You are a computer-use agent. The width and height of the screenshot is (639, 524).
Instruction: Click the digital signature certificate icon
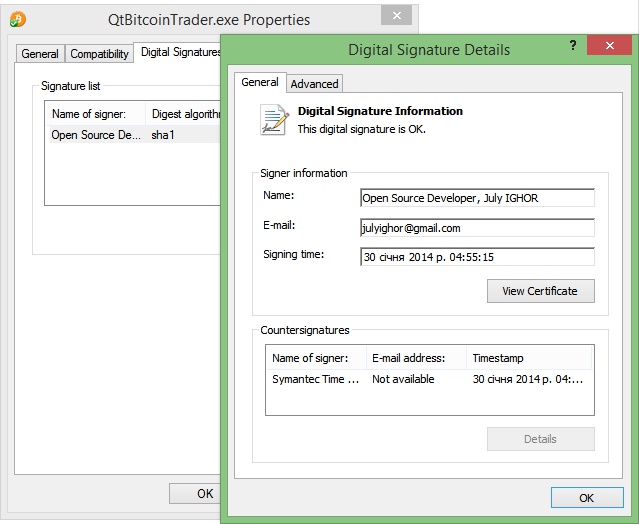click(x=273, y=120)
